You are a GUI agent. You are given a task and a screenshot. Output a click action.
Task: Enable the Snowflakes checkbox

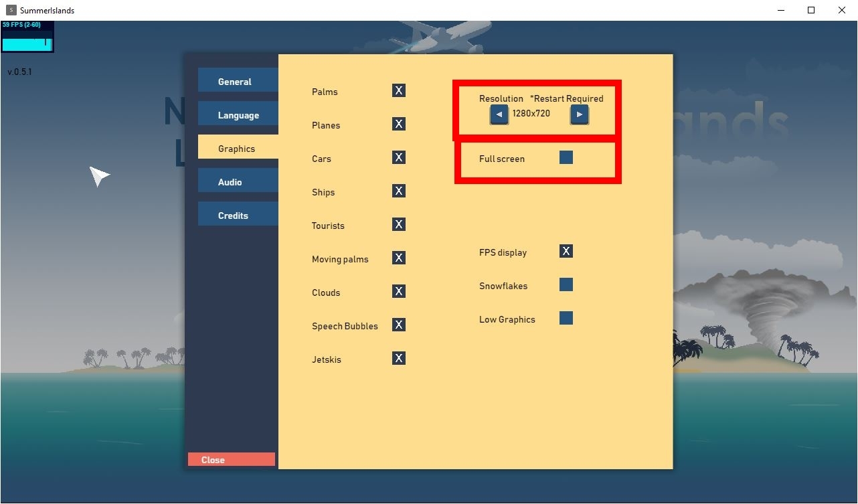[566, 285]
